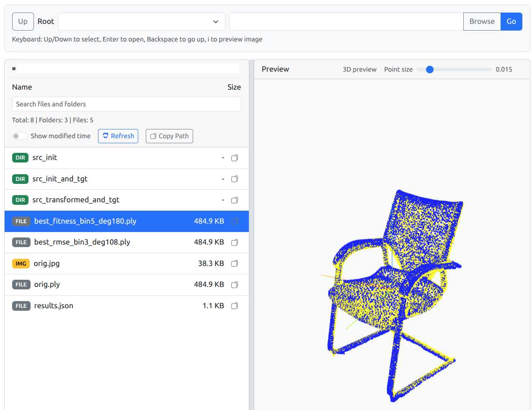The width and height of the screenshot is (532, 410).
Task: Copy the path of orig.jpg
Action: pyautogui.click(x=234, y=263)
